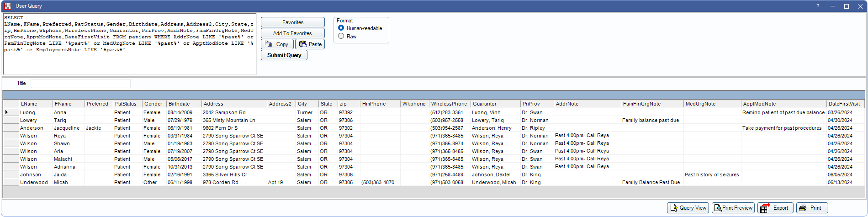Sort by the LName column header
The width and height of the screenshot is (868, 217).
coord(36,104)
